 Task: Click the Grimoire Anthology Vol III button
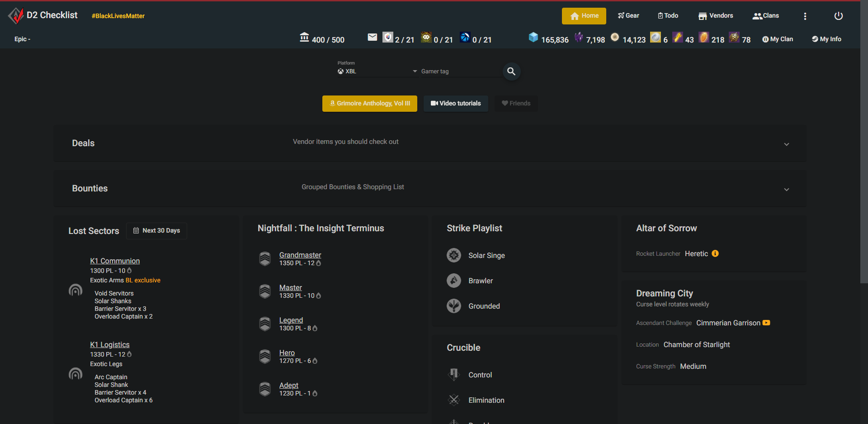click(369, 103)
